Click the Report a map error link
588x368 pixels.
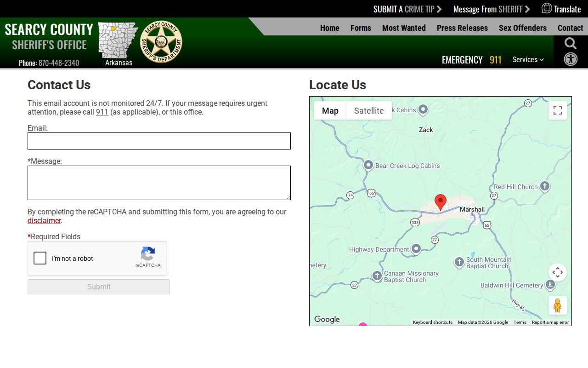[550, 322]
